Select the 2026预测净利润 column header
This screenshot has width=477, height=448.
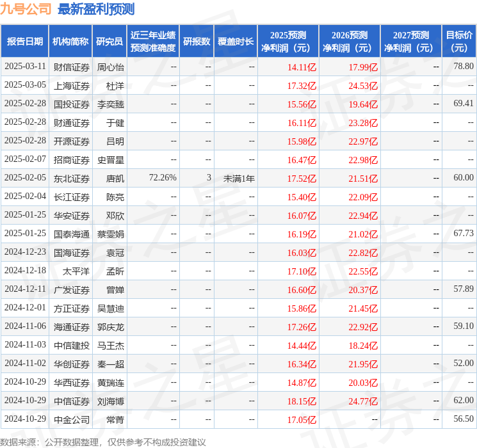click(350, 42)
